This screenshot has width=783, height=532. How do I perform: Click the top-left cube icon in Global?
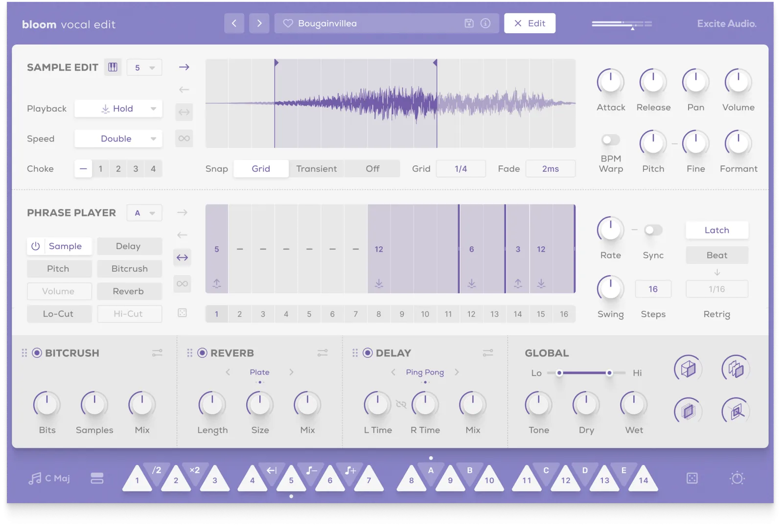click(688, 369)
